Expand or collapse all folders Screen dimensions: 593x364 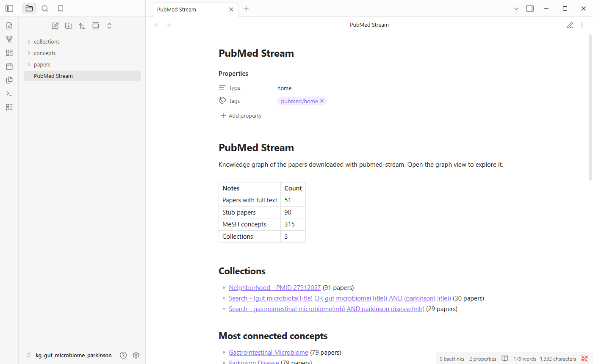tap(109, 26)
